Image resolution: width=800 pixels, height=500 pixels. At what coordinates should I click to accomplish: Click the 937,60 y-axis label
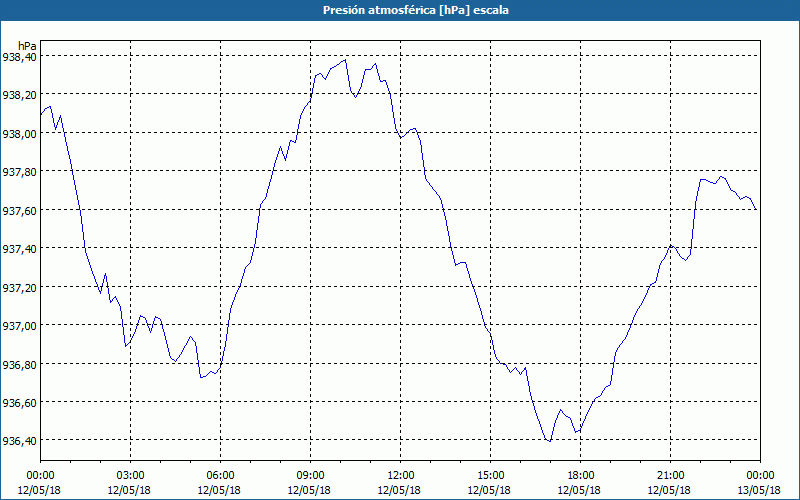[x=19, y=210]
